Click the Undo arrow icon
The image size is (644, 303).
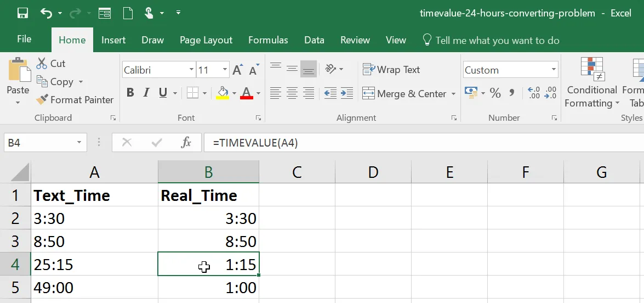(x=47, y=13)
